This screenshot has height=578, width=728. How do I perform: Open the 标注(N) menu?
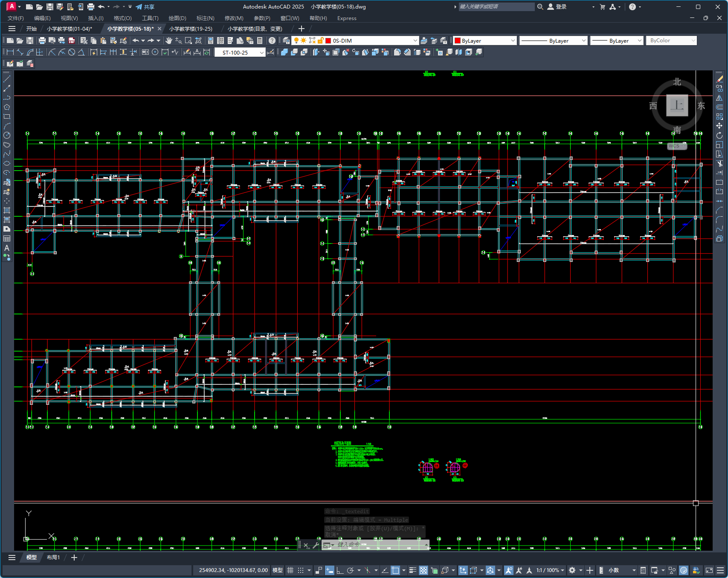(205, 18)
